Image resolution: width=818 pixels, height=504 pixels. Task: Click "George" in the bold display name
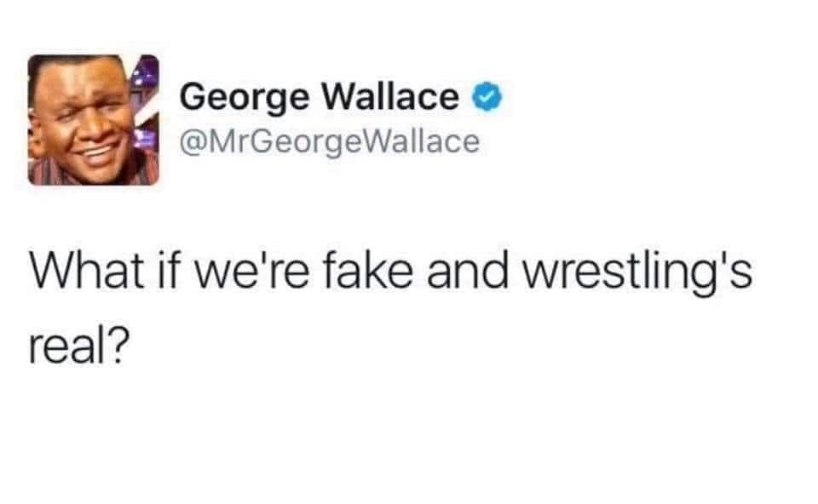245,99
